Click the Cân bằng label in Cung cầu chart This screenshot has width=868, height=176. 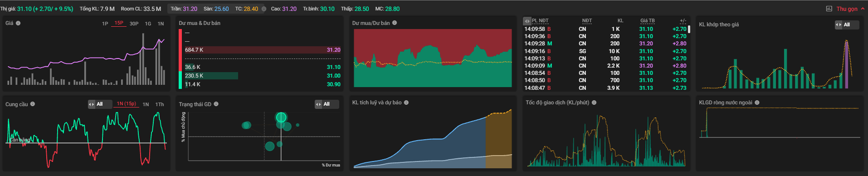coord(20,140)
